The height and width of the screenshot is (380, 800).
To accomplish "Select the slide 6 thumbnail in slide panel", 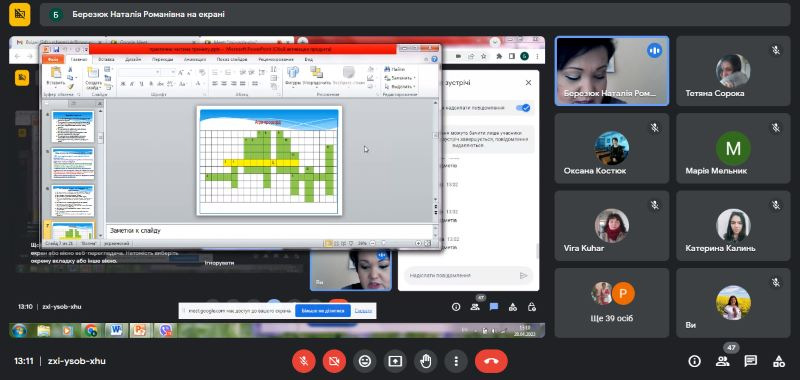I will click(73, 200).
